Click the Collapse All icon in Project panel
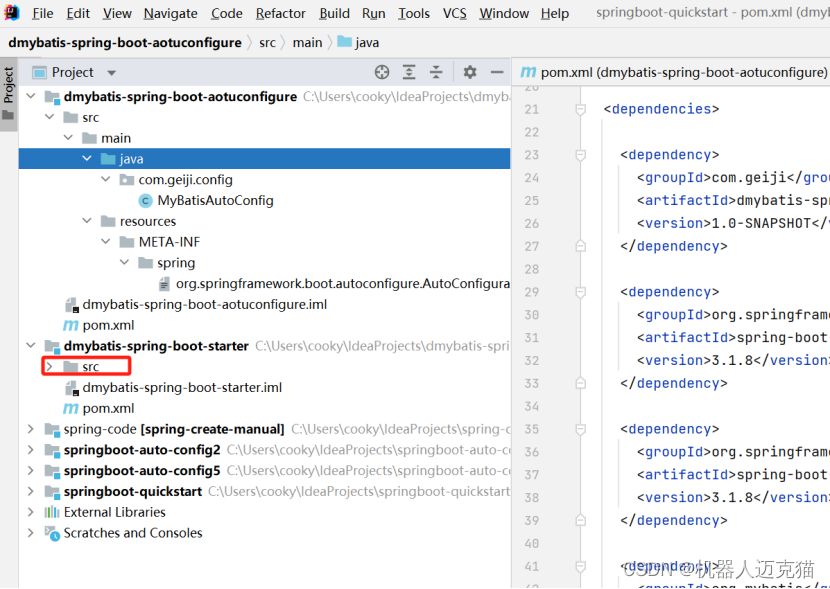Viewport: 830px width, 589px height. [434, 72]
